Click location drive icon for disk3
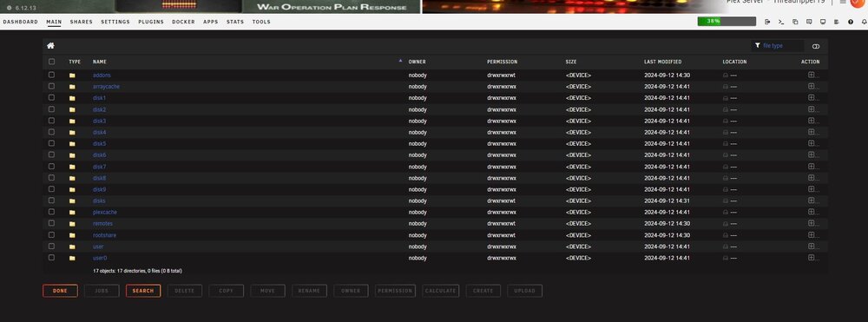This screenshot has height=322, width=868. click(x=726, y=122)
